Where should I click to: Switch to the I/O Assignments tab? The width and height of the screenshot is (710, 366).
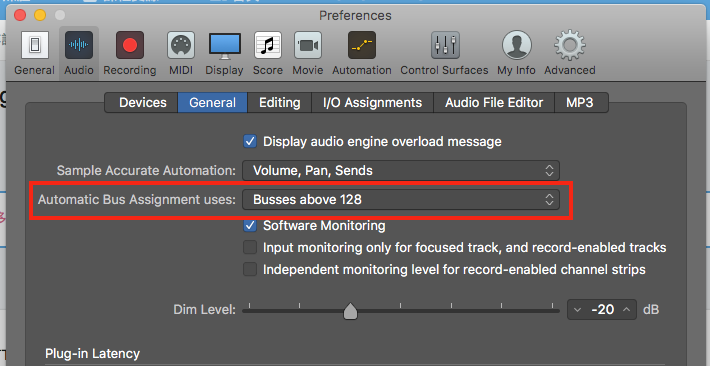[372, 102]
